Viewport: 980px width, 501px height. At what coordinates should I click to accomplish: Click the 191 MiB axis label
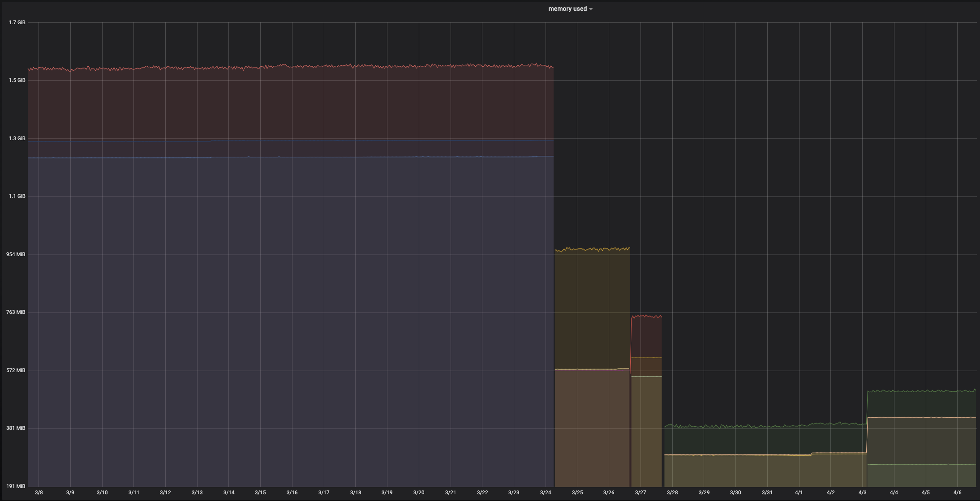(16, 485)
